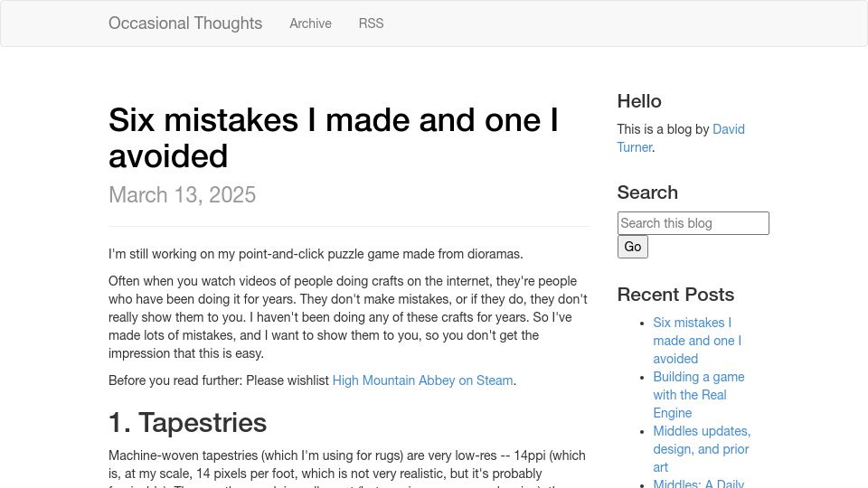The width and height of the screenshot is (868, 488).
Task: Click paragraph starting "Often when you watch videos"
Action: tap(348, 317)
